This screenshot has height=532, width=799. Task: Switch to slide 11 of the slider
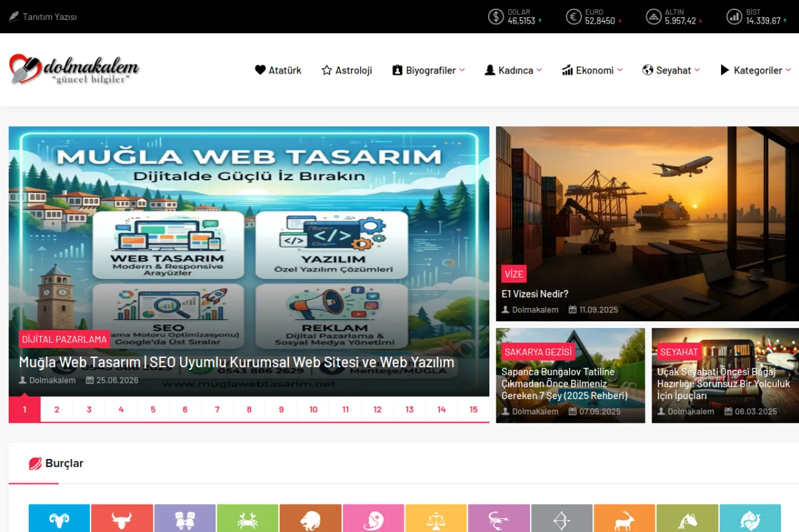[x=345, y=410]
